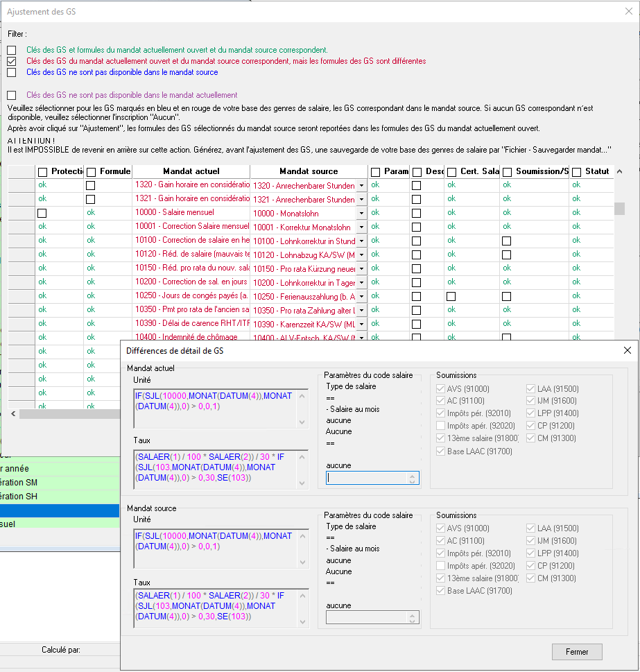640x672 pixels.
Task: Uncheck the red differing formulas filter
Action: [x=12, y=61]
